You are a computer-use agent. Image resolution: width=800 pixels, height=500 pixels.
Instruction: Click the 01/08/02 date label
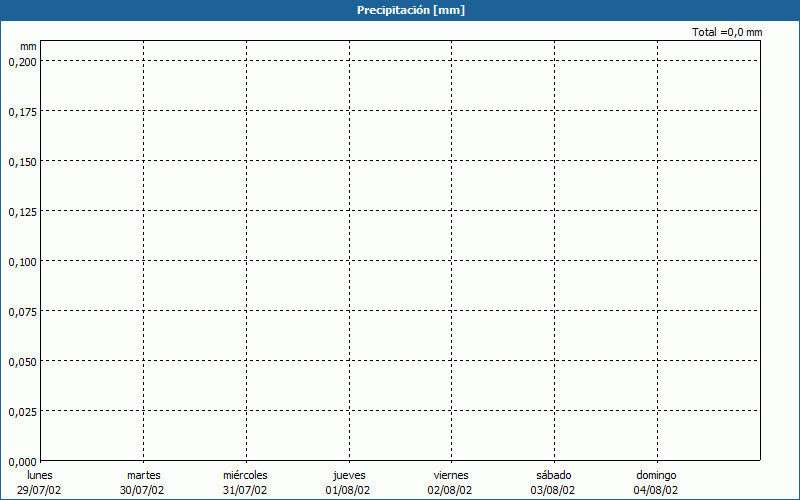click(348, 490)
